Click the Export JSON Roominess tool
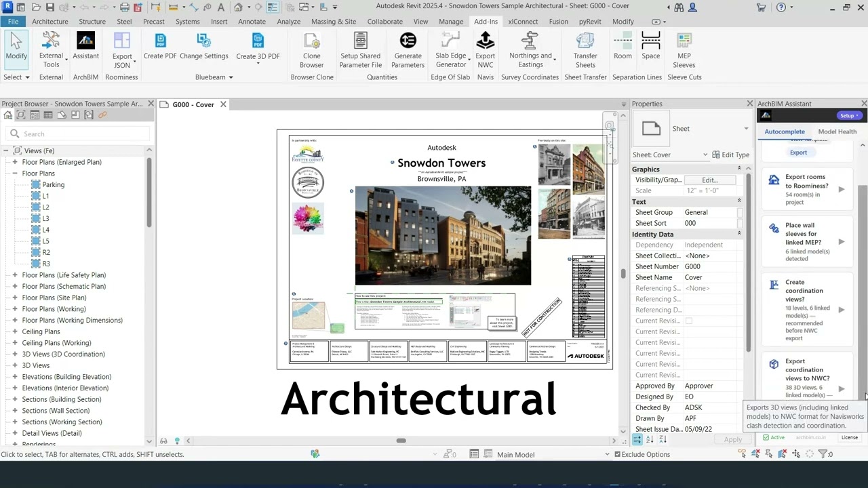The height and width of the screenshot is (488, 868). click(x=122, y=49)
